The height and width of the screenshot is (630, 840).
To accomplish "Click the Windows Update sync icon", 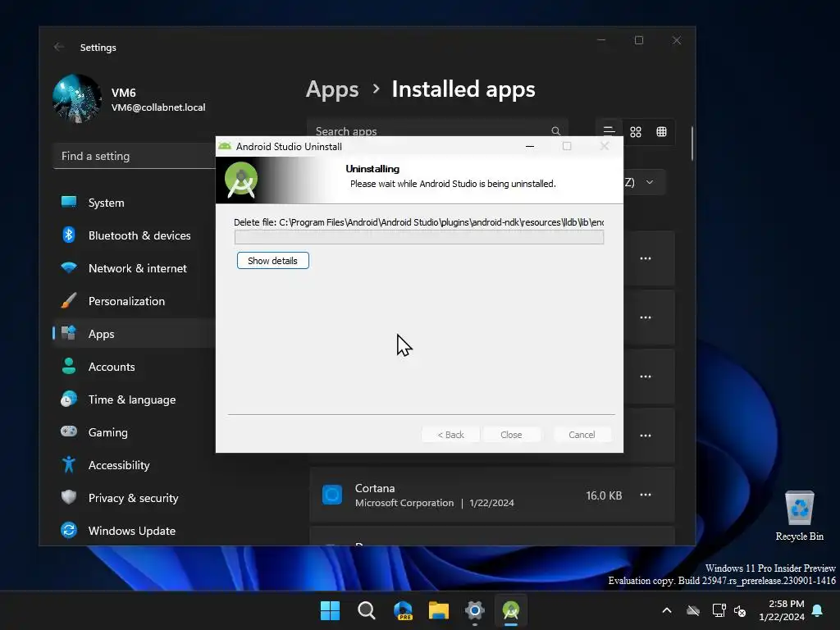I will [x=69, y=531].
